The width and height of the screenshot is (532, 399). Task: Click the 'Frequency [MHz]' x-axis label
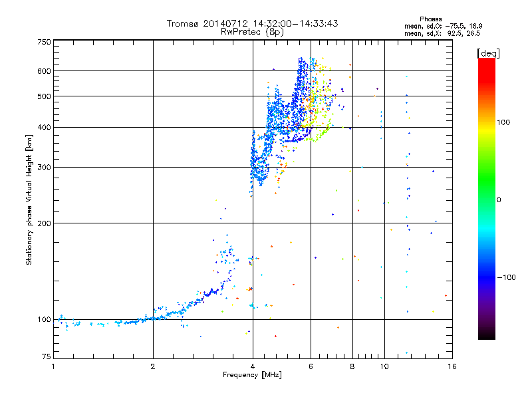tap(252, 375)
